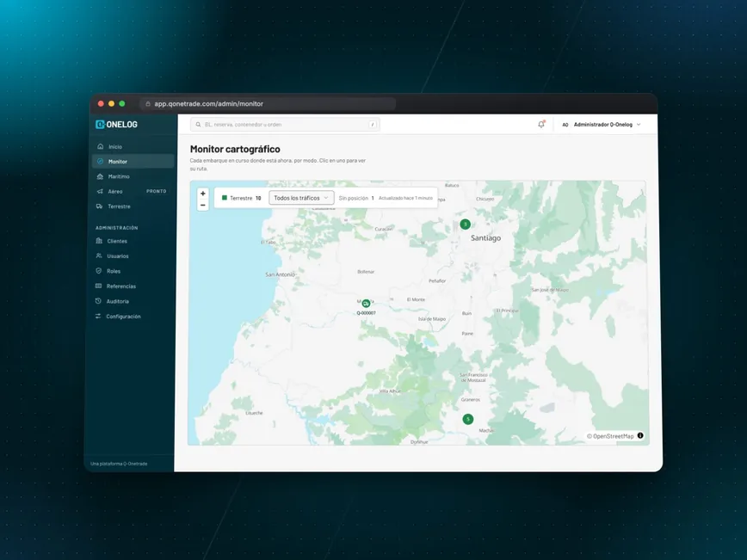The height and width of the screenshot is (560, 747).
Task: Click the search magnifier icon
Action: point(198,125)
